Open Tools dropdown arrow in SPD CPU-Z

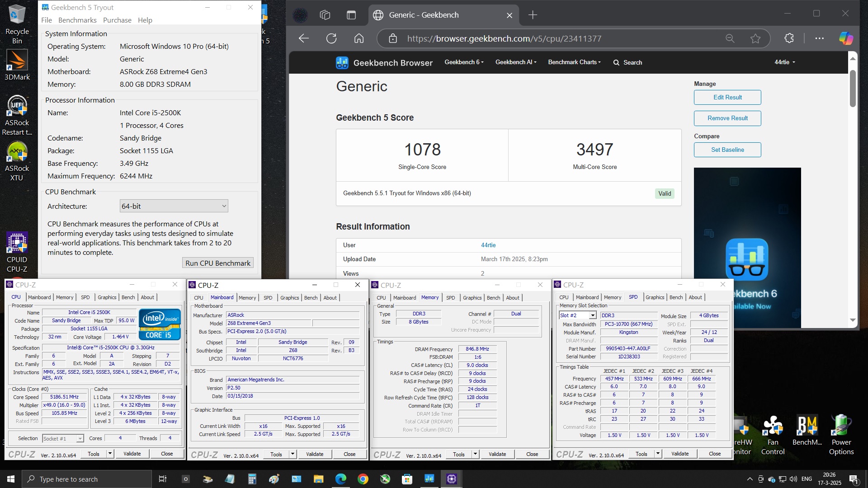tap(658, 454)
